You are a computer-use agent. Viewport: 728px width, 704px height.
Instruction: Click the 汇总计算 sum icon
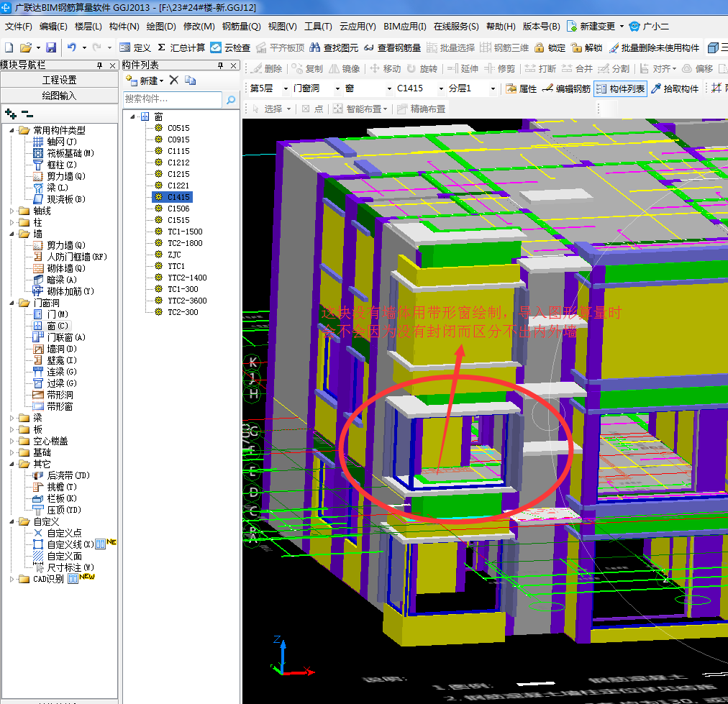click(162, 47)
